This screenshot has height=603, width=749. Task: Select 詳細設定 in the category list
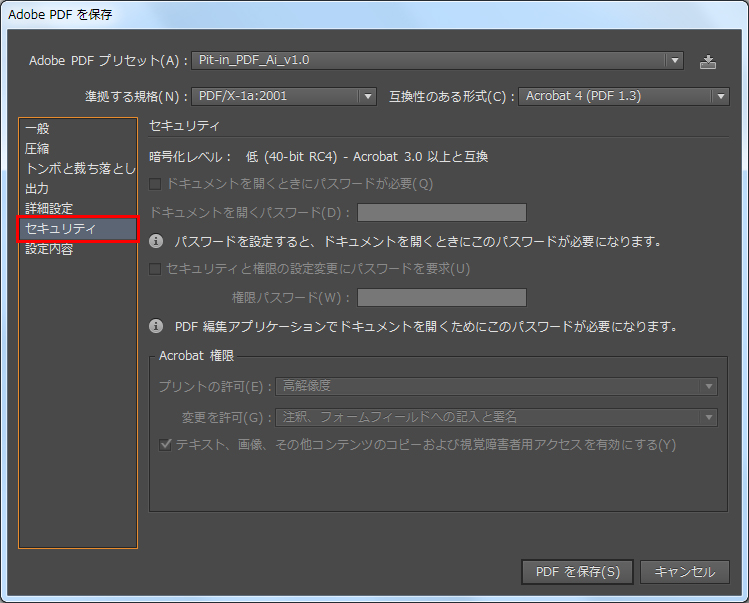click(49, 208)
